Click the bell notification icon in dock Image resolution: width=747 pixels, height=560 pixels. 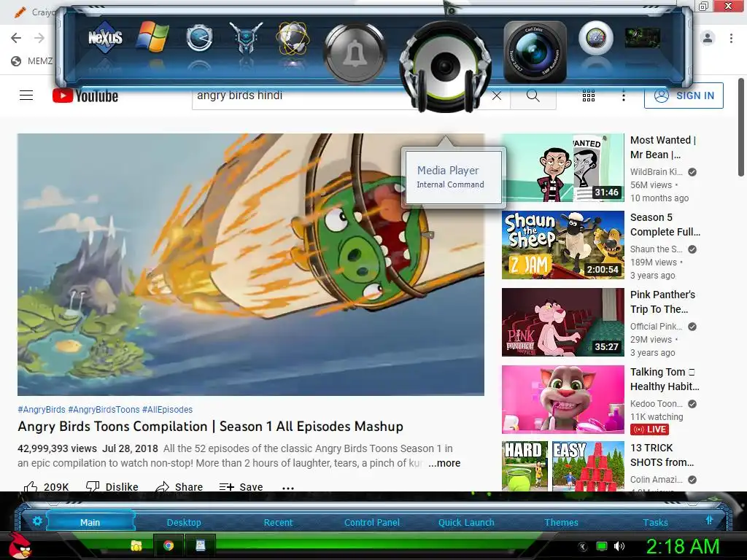coord(355,52)
